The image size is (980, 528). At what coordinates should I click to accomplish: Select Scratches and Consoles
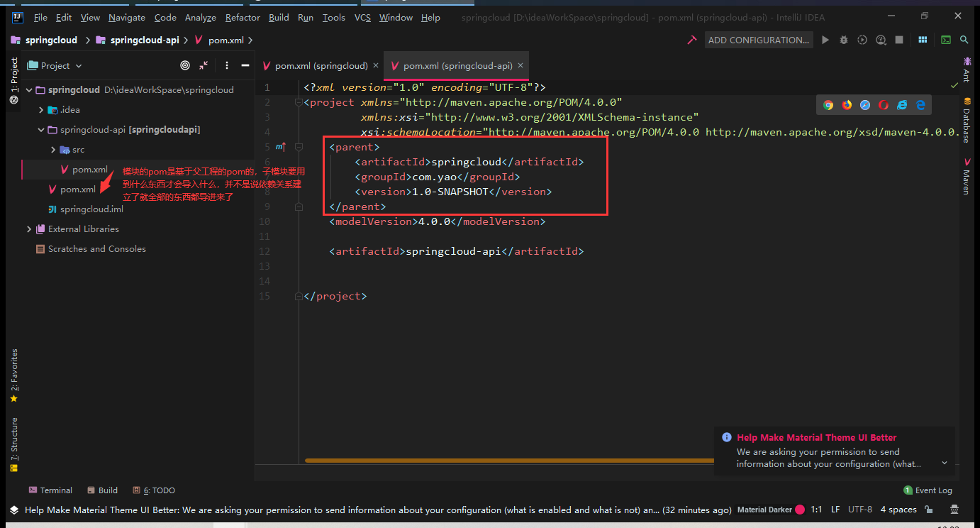(97, 249)
